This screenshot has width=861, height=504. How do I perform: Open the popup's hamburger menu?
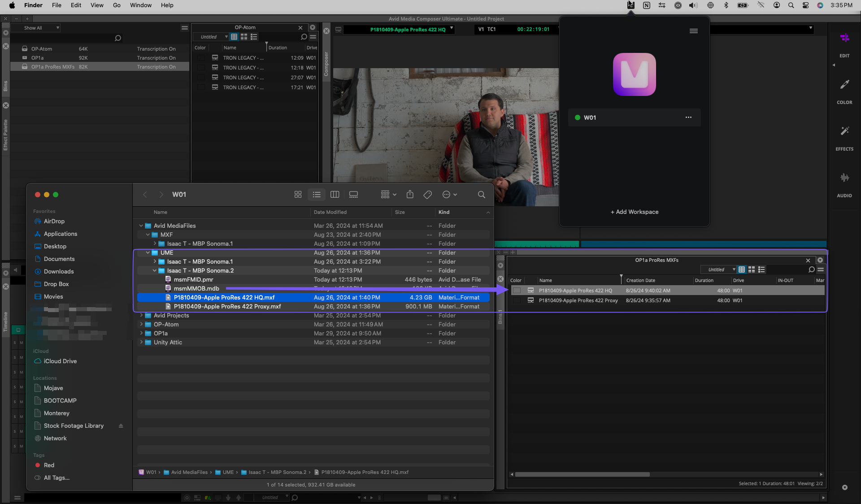[x=694, y=31]
